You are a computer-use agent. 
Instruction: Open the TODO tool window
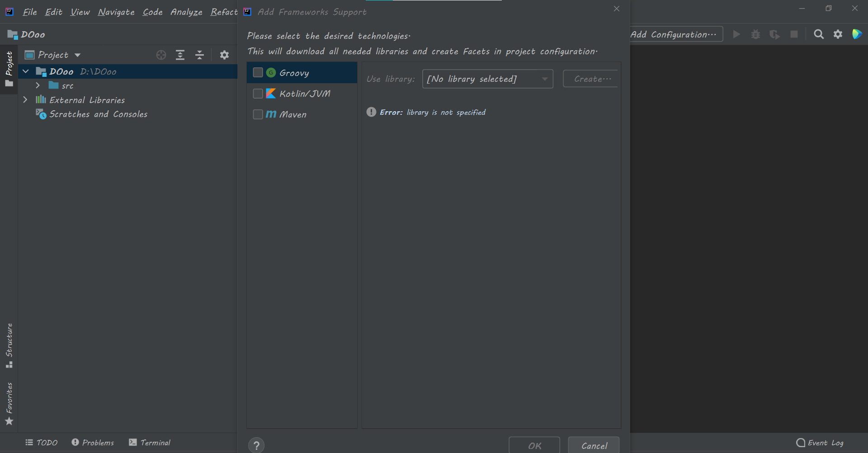[42, 443]
